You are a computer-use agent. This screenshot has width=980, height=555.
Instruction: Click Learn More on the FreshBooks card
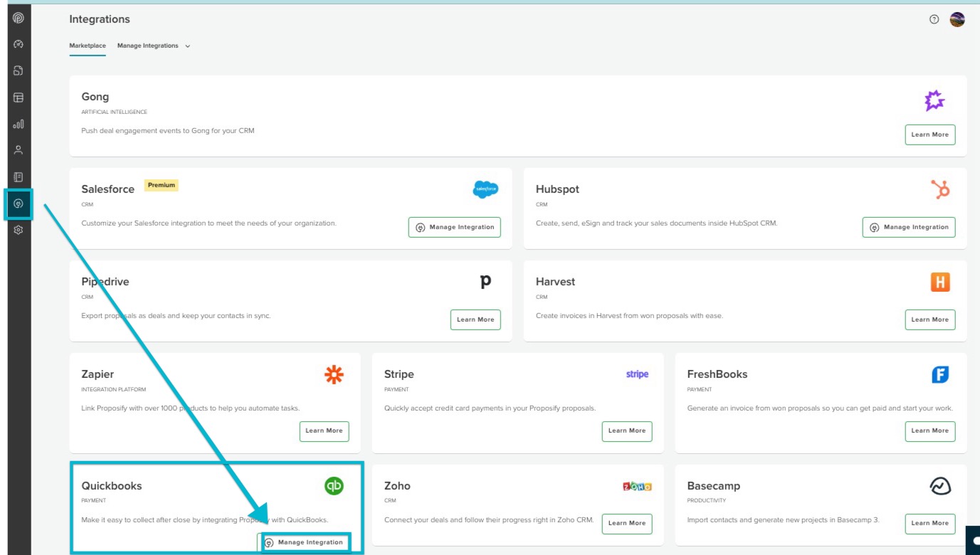pos(929,430)
